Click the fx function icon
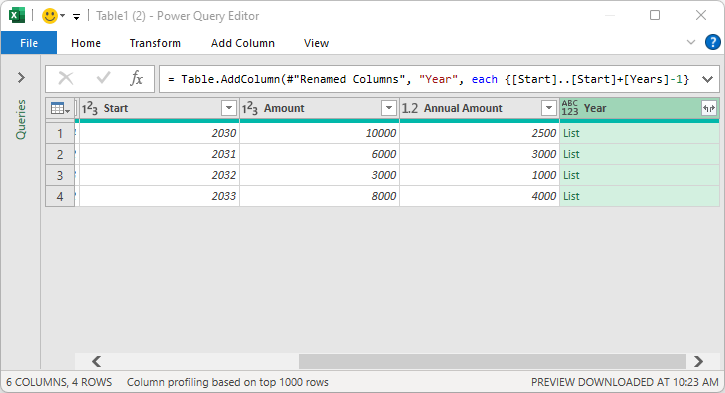 click(x=136, y=79)
